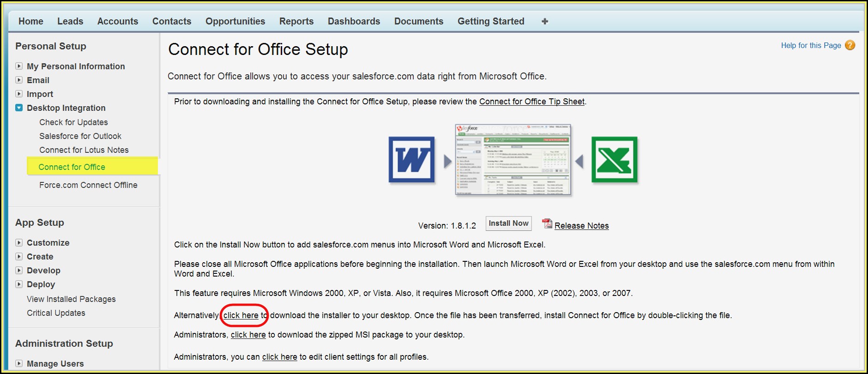The image size is (868, 374).
Task: Open Critical Updates in sidebar
Action: [56, 313]
